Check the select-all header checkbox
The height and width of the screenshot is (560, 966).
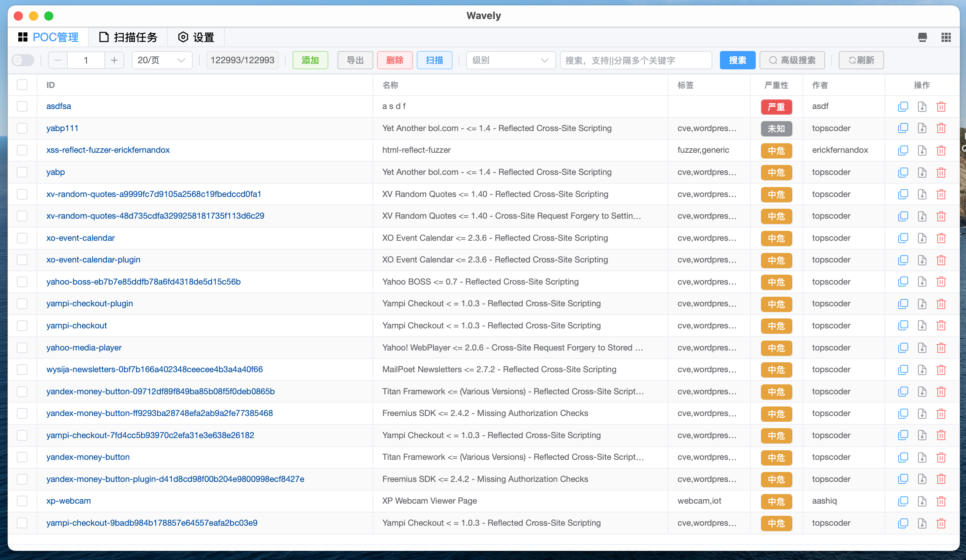[22, 85]
